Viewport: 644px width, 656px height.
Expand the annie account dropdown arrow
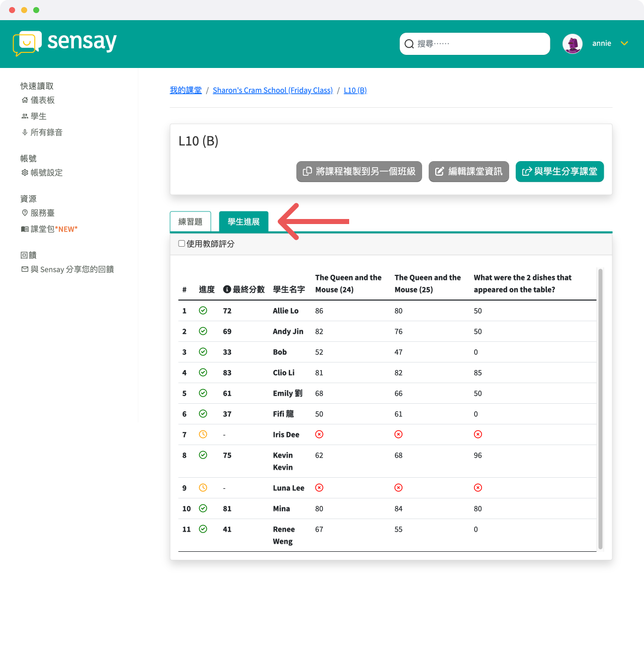(624, 43)
